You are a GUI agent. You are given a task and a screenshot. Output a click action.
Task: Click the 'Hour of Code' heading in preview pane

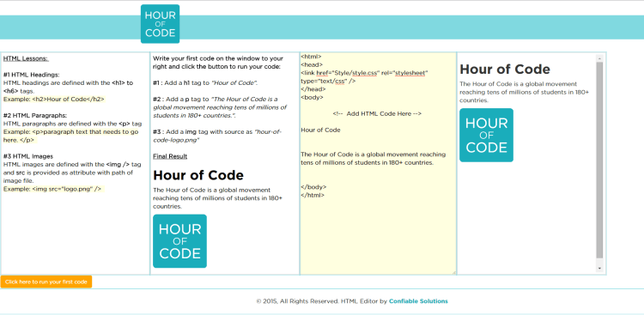pos(505,70)
